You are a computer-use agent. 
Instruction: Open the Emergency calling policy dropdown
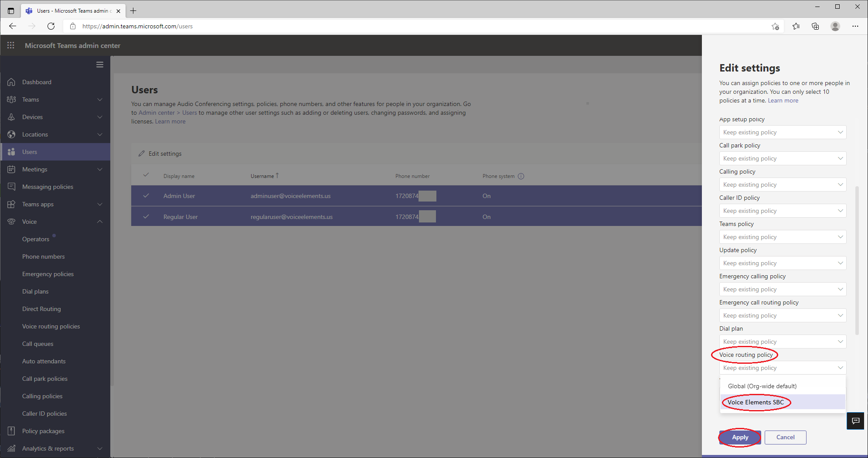click(783, 289)
